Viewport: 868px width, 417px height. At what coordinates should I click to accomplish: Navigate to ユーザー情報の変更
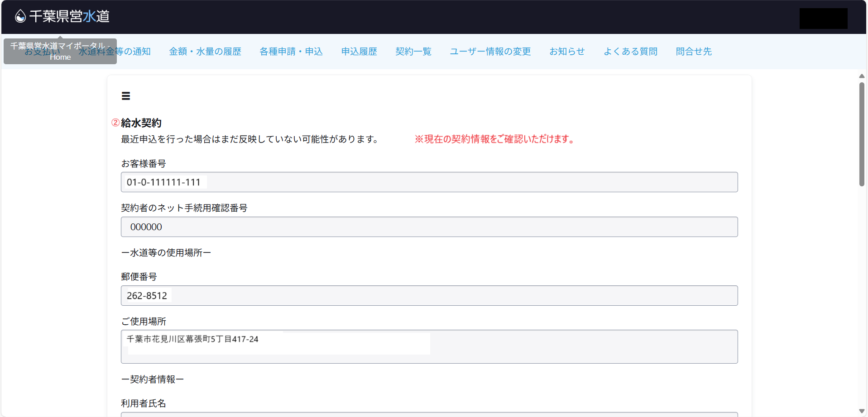[490, 52]
